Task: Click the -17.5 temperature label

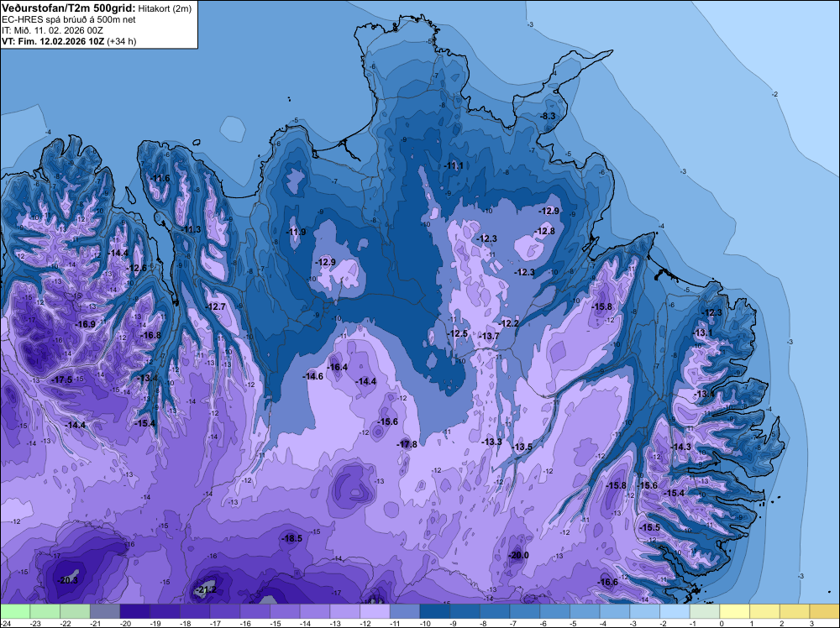Action: (62, 379)
